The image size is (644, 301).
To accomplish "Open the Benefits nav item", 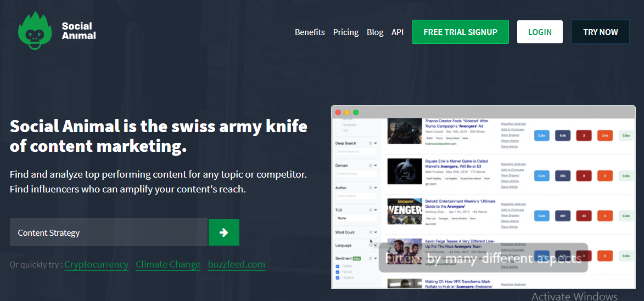I will [x=310, y=32].
